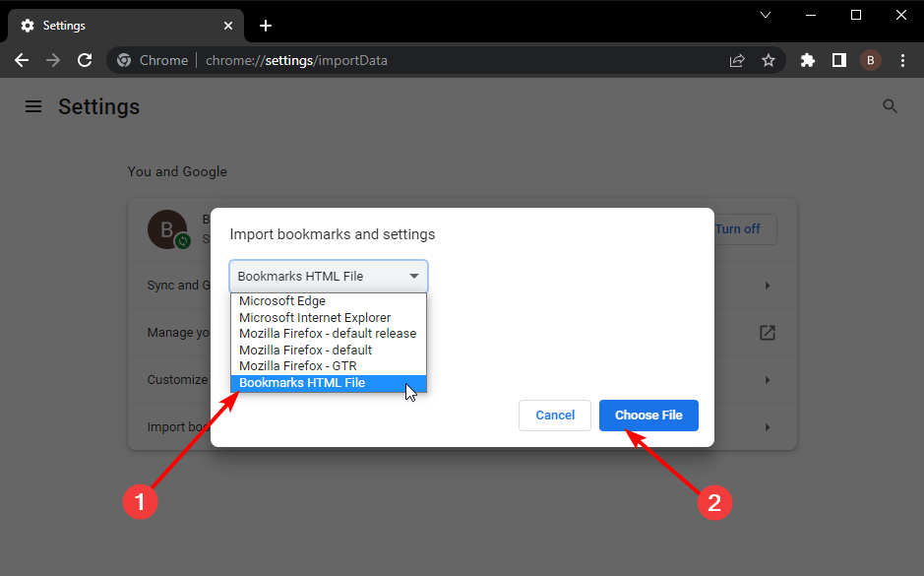
Task: Close the Settings tab
Action: tap(228, 26)
